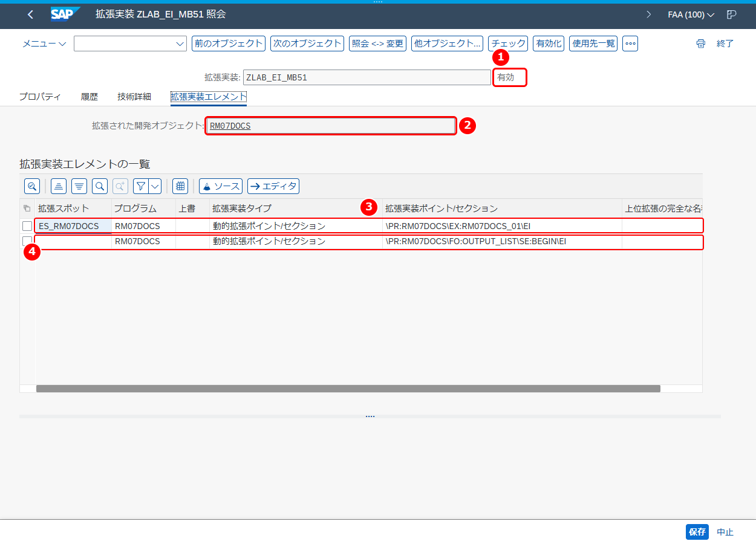Click the horizontal scrollbar under the table
This screenshot has height=544, width=756.
tap(348, 389)
